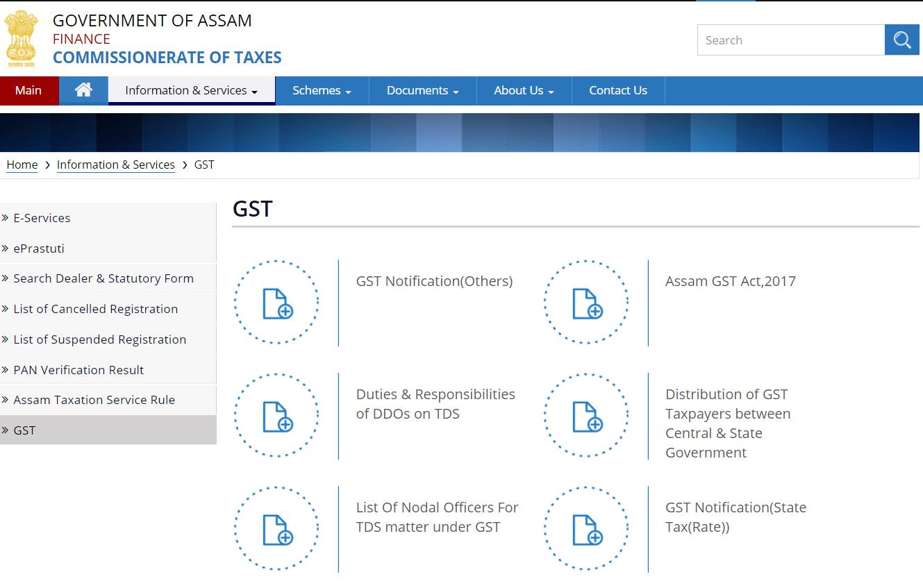Click the Assam GST Act,2017 document icon
The image size is (923, 588).
point(586,303)
